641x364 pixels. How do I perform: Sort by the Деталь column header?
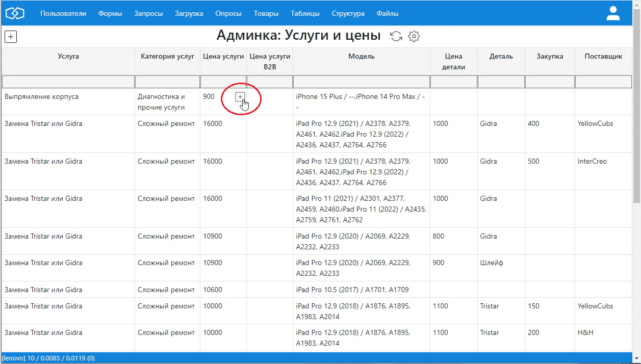pos(501,61)
